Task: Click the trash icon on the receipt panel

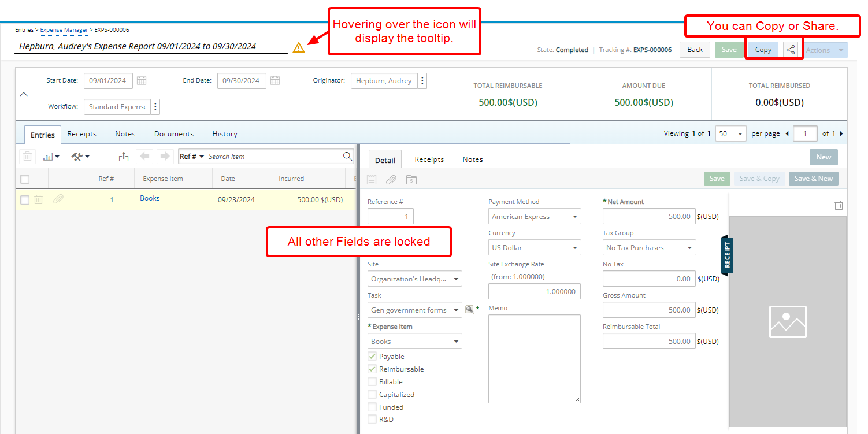Action: 839,205
